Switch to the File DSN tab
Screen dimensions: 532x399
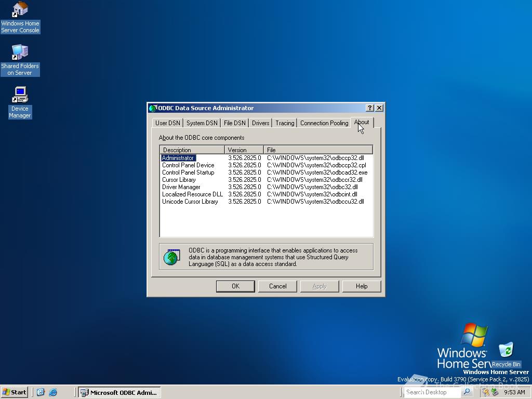tap(234, 123)
